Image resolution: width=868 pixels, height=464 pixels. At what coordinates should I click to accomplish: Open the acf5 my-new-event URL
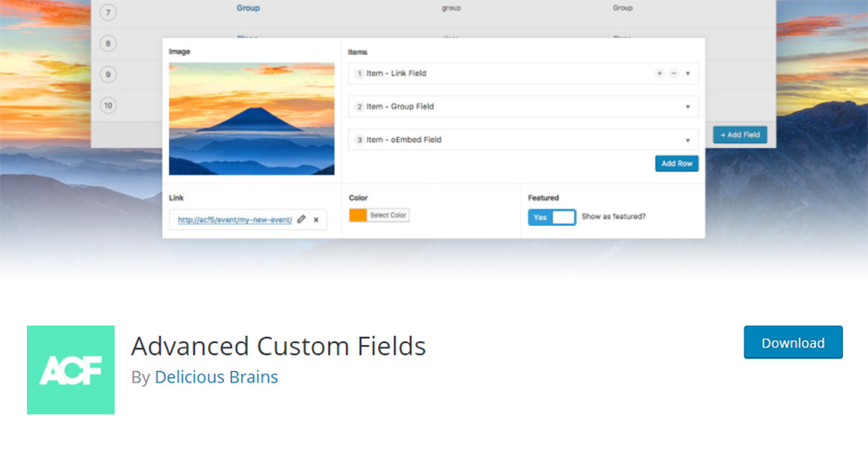tap(235, 219)
